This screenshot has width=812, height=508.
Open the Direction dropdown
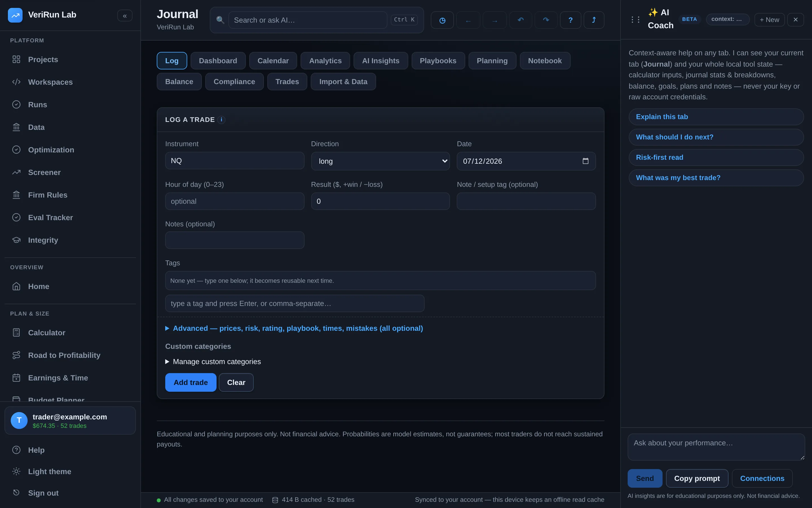381,161
